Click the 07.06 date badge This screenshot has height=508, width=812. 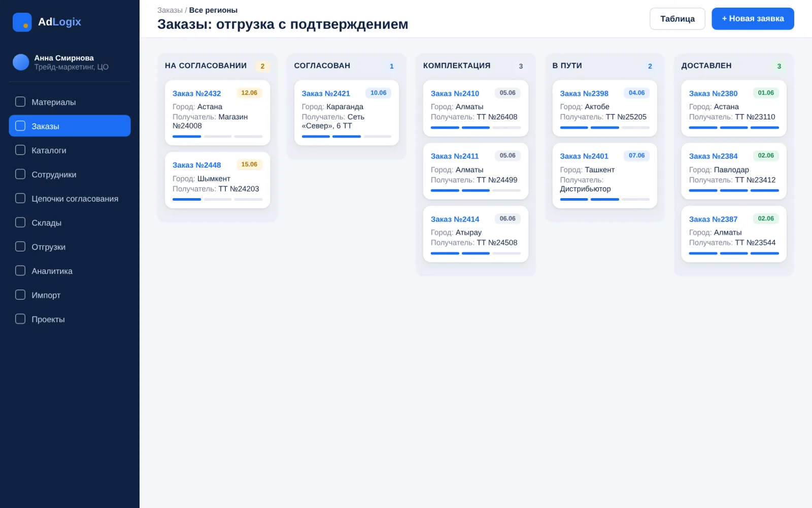click(636, 155)
